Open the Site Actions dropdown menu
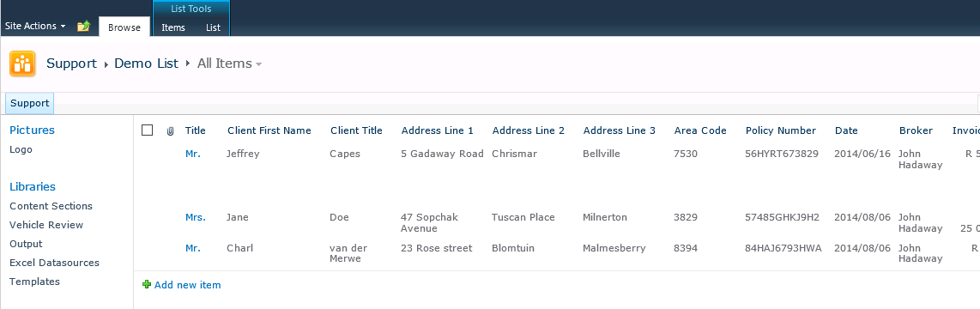This screenshot has width=980, height=309. pos(36,27)
